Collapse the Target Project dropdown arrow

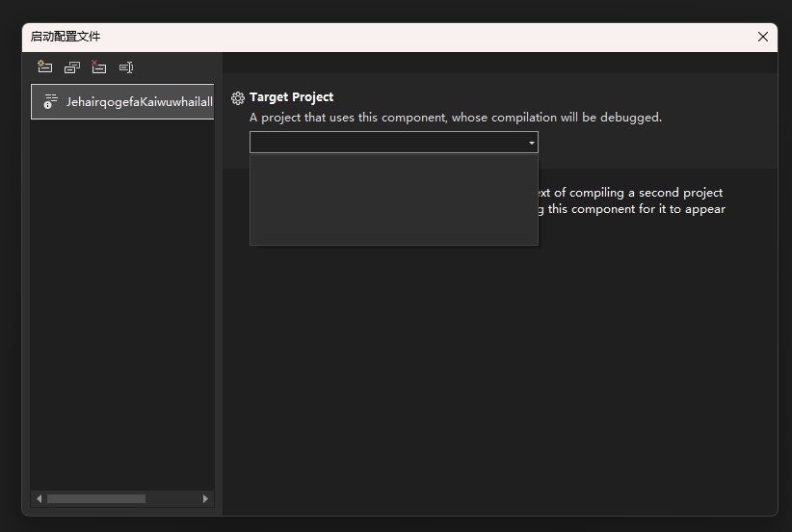(531, 143)
